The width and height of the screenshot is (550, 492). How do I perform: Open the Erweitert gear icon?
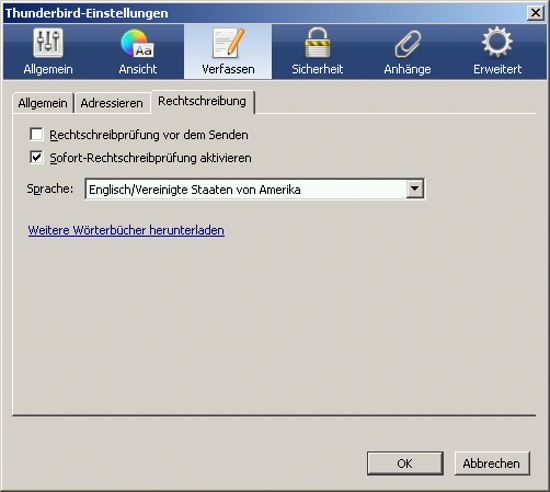[497, 42]
